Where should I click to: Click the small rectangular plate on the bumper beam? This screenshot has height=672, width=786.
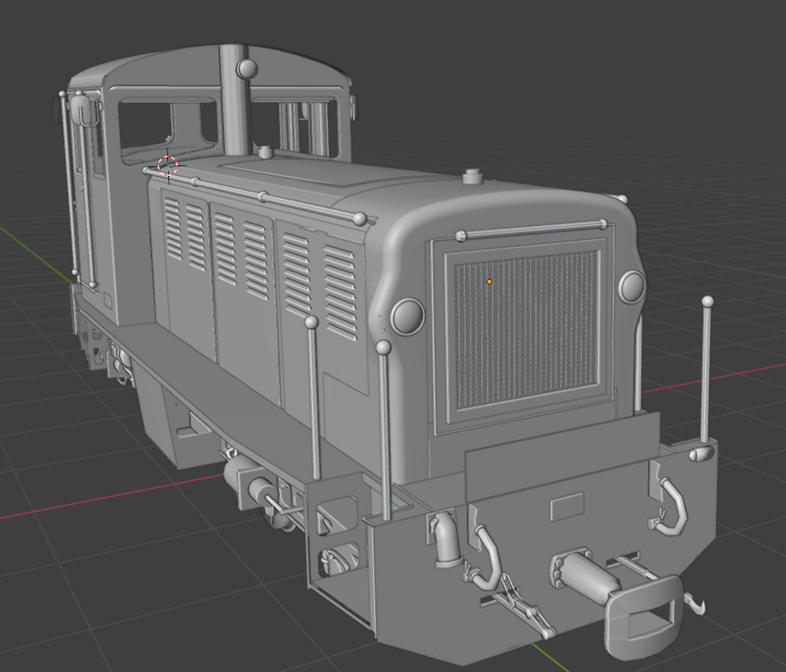(567, 507)
